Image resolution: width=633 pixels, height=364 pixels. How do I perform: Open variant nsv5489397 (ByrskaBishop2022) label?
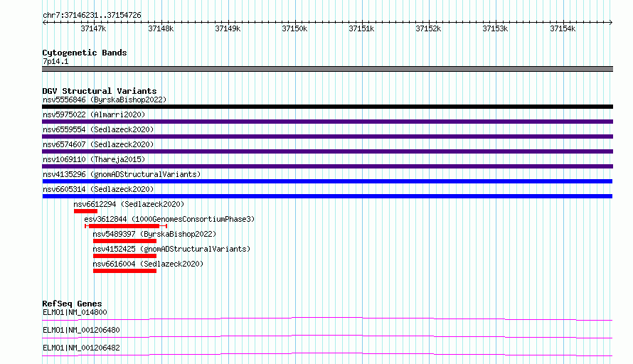(154, 234)
